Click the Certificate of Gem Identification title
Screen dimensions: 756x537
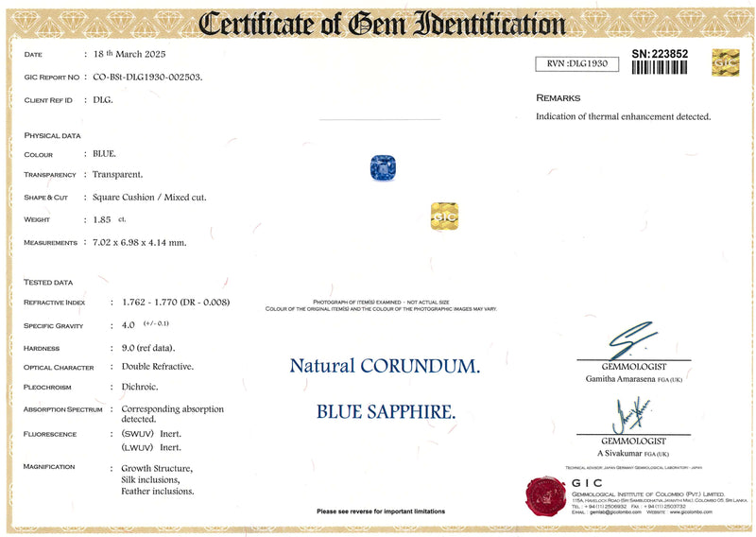pos(382,24)
